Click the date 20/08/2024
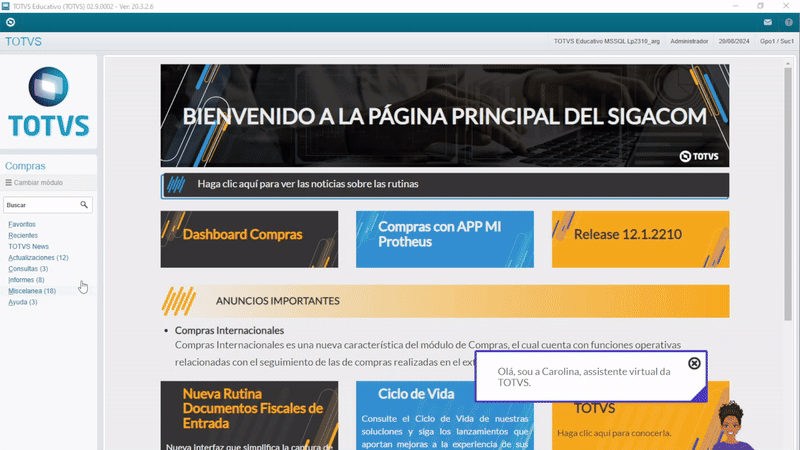The height and width of the screenshot is (450, 800). tap(734, 41)
